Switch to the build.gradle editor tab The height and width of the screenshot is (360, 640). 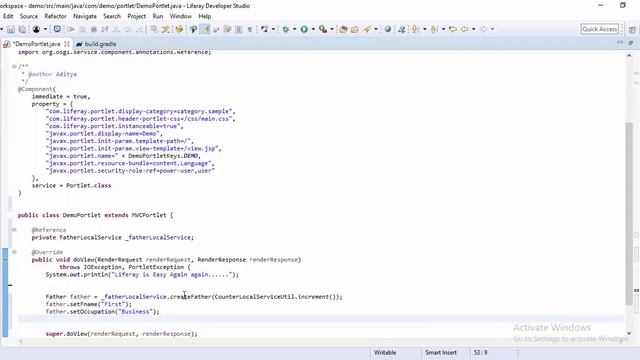(96, 44)
